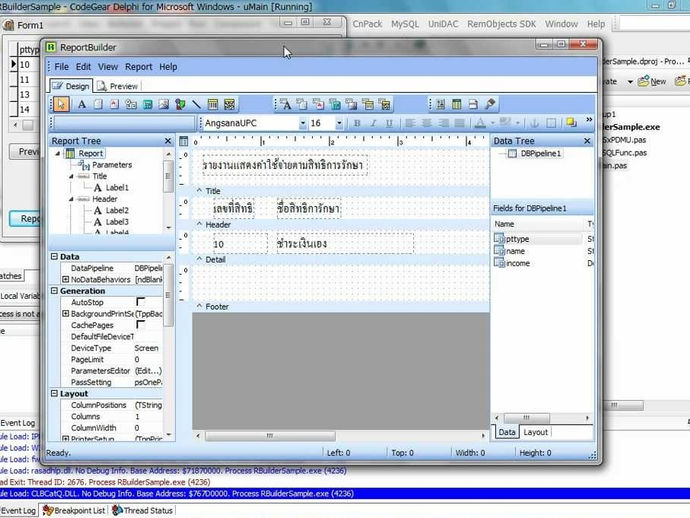Align text right
Screen dimensions: 690x518
point(443,123)
